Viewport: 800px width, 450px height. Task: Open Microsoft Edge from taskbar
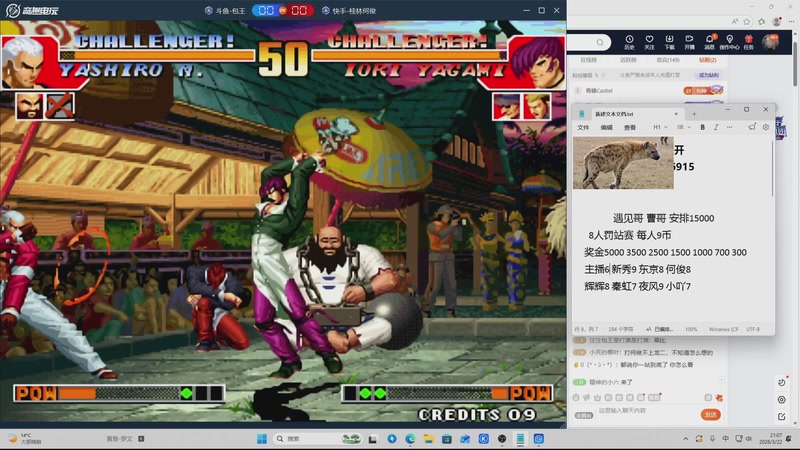coord(410,439)
